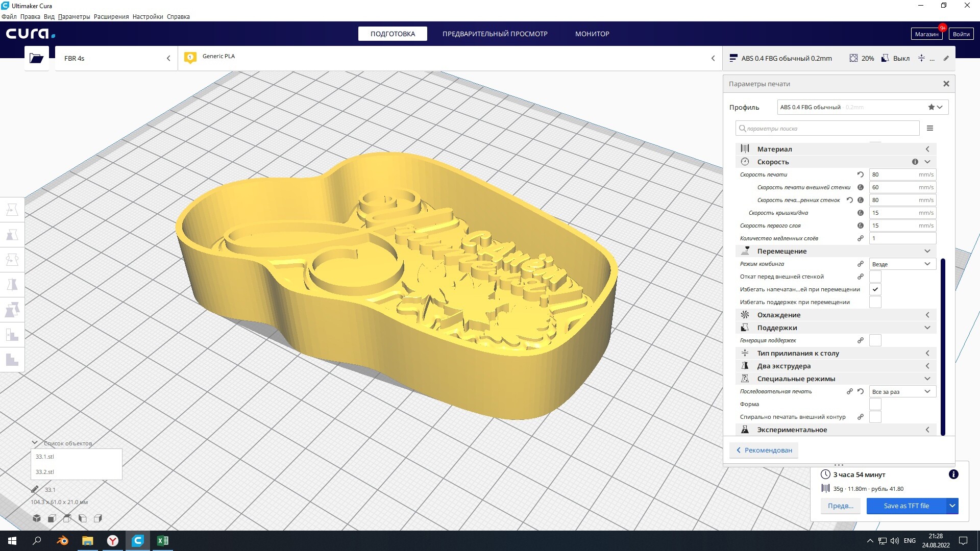Click the Рекомендован button
The image size is (980, 551).
coord(764,450)
